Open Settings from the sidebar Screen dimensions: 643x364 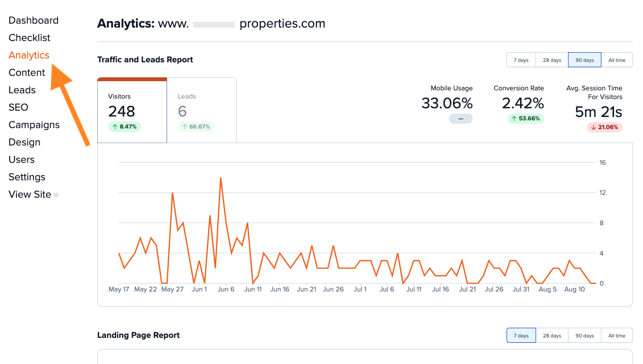[27, 176]
